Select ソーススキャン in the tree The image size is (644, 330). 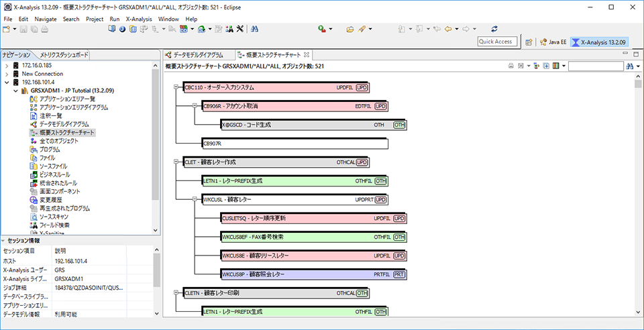click(49, 217)
